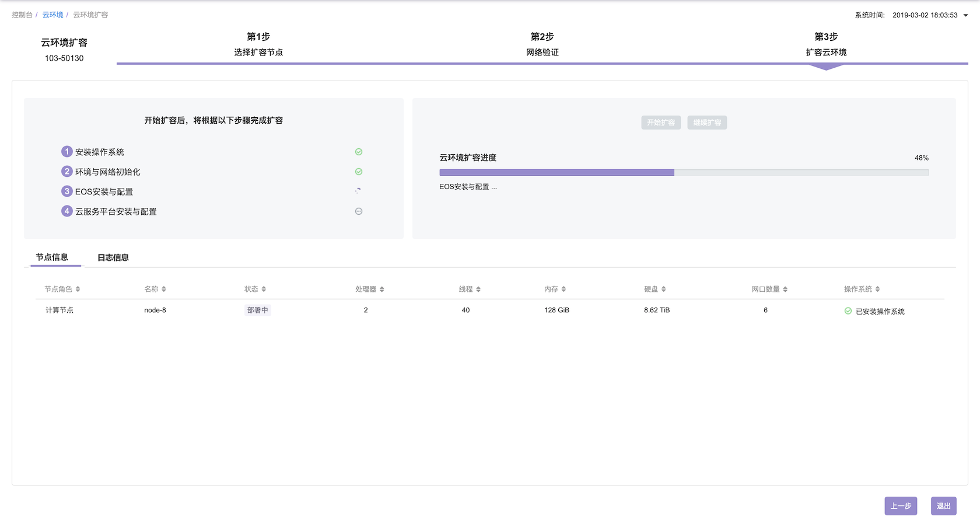Sort the table by 节点角色 column
Image resolution: width=980 pixels, height=527 pixels.
click(78, 289)
